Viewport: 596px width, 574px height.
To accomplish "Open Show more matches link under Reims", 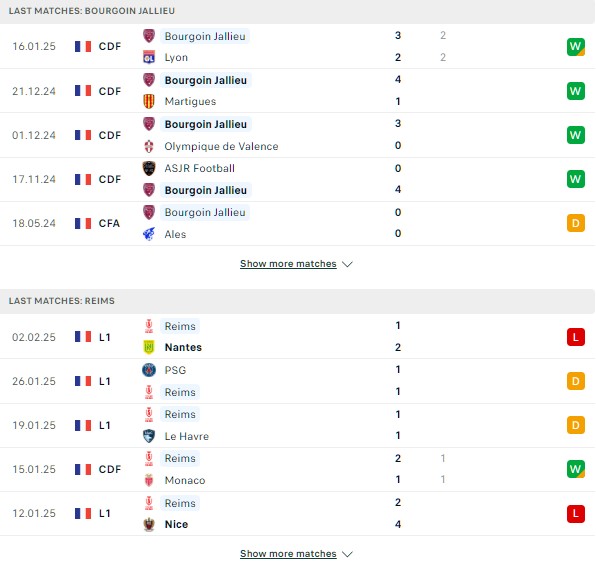I will coord(288,553).
